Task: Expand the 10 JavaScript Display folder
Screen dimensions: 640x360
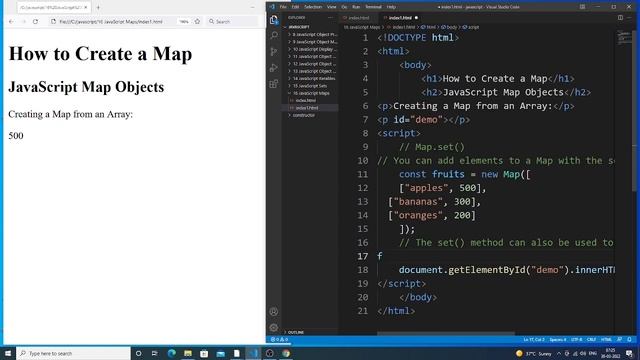Action: click(x=312, y=49)
